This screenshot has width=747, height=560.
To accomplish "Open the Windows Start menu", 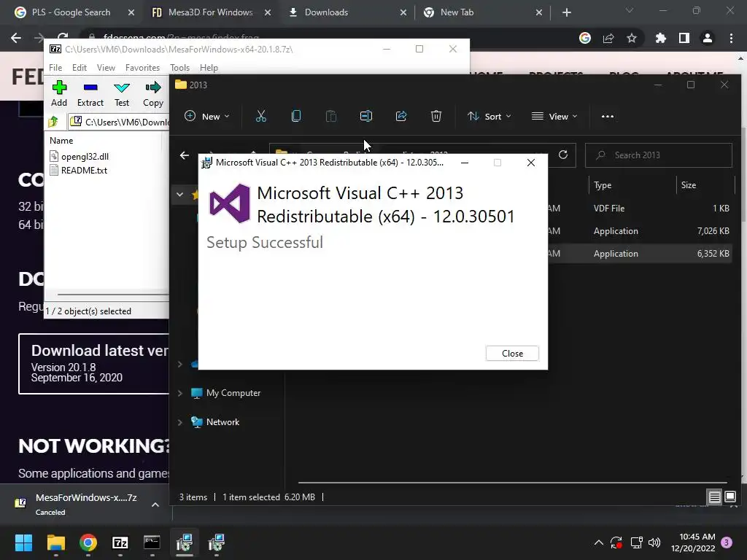I will [x=23, y=542].
